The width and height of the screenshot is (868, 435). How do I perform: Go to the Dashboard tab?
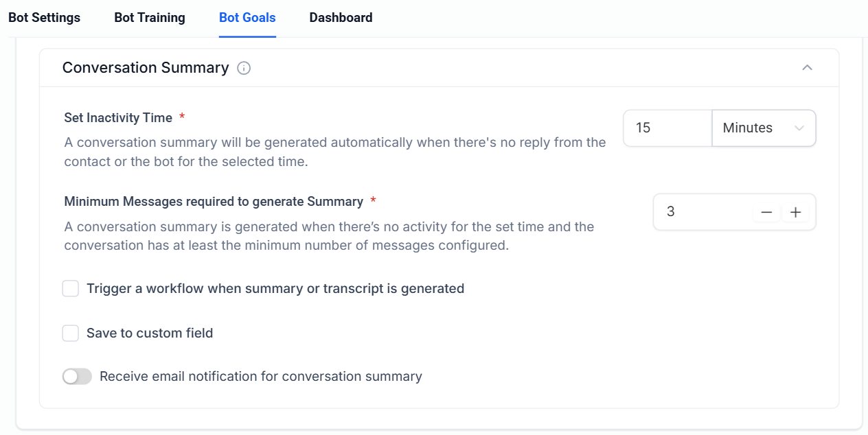click(x=341, y=18)
